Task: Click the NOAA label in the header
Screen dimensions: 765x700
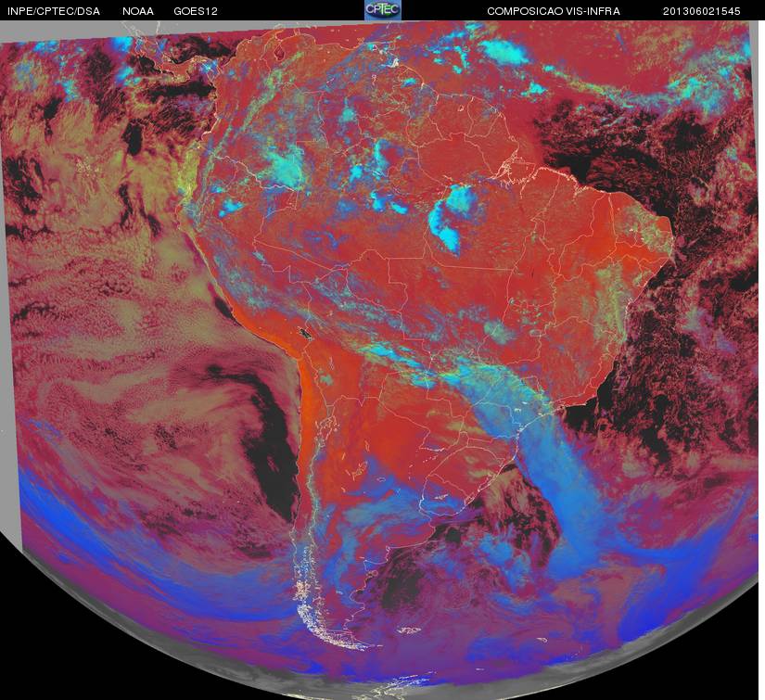Action: (x=138, y=11)
